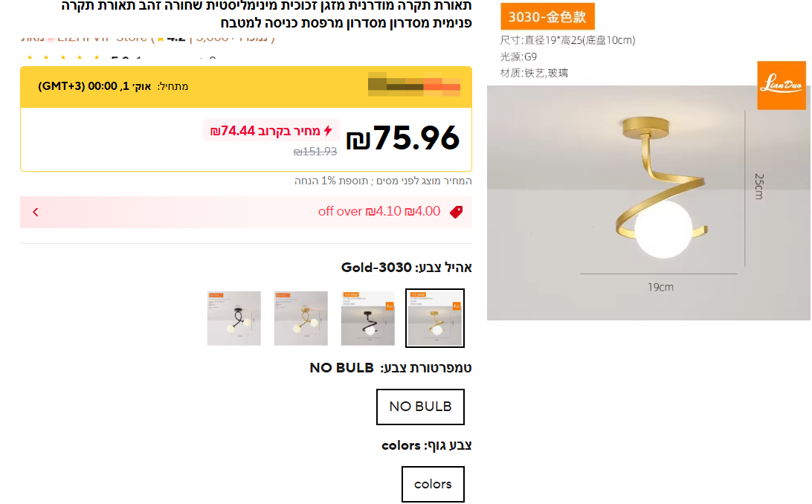
Task: Choose the black spiral lamp variant thumbnail
Action: point(368,318)
